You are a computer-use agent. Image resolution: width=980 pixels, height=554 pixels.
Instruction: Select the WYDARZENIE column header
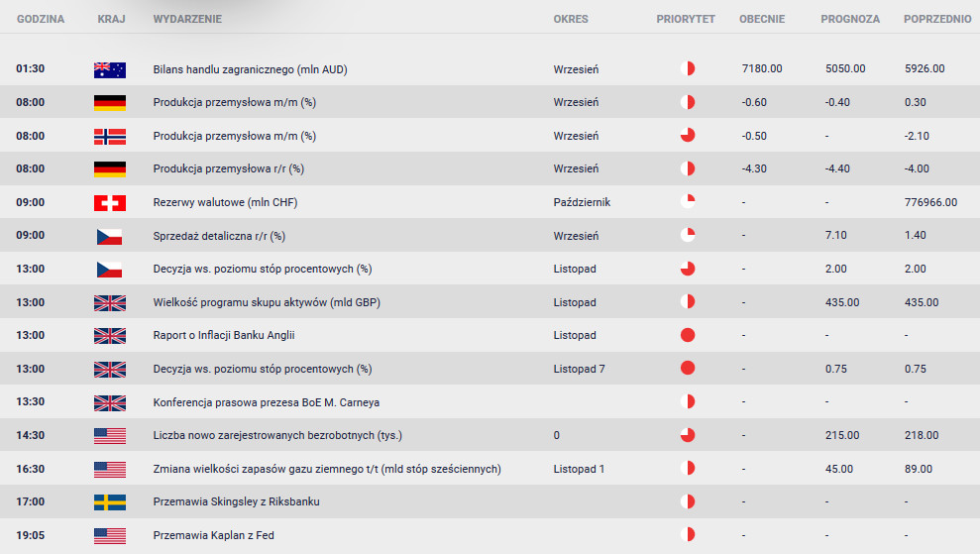pyautogui.click(x=187, y=19)
